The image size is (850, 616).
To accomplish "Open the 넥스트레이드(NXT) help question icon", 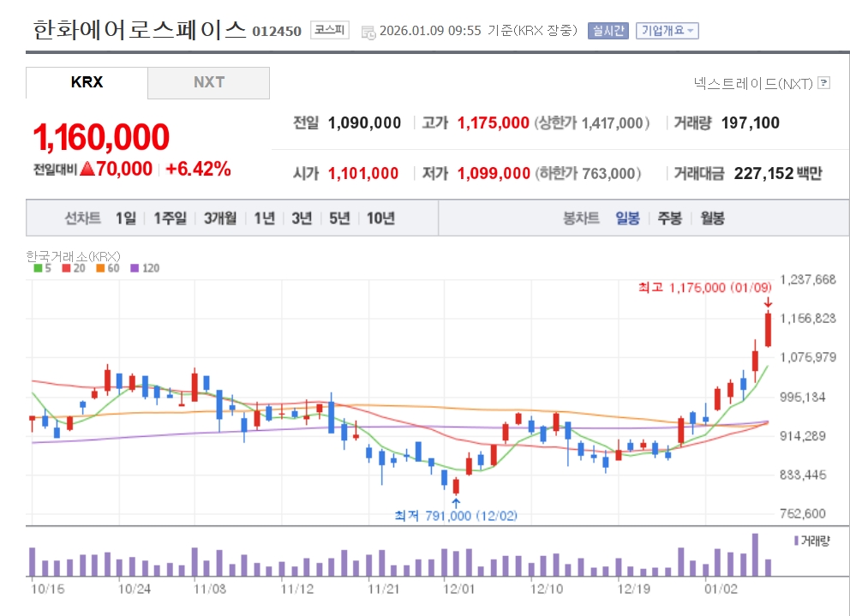I will pyautogui.click(x=824, y=82).
